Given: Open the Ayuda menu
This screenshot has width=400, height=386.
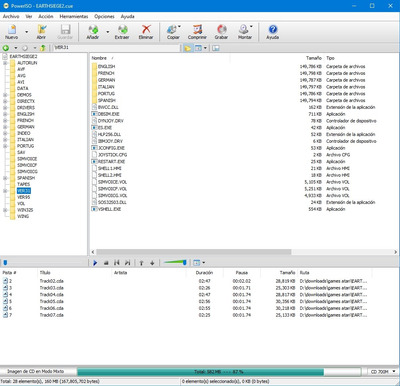Looking at the screenshot, I should (127, 16).
